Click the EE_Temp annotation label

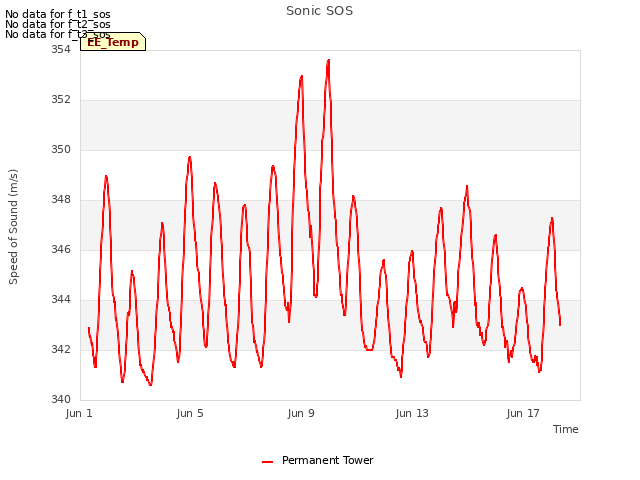click(x=113, y=42)
